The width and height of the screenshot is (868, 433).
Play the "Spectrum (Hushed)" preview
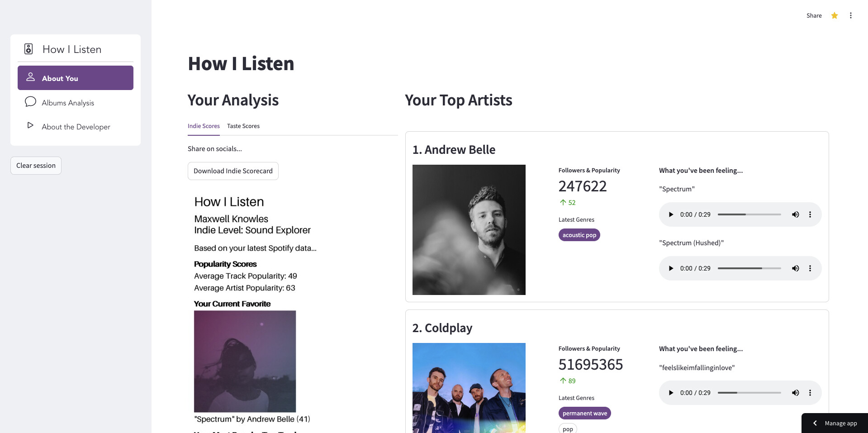(x=671, y=268)
